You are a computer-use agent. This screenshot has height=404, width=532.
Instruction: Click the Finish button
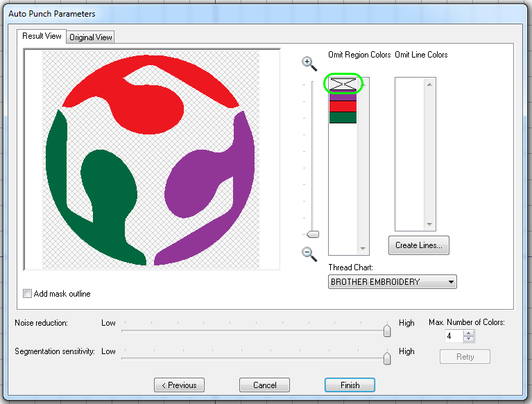350,385
